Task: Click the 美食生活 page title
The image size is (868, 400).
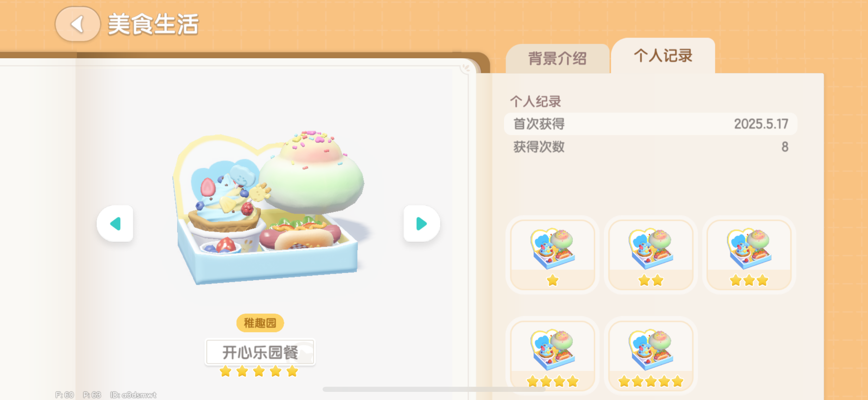Action: pos(153,24)
